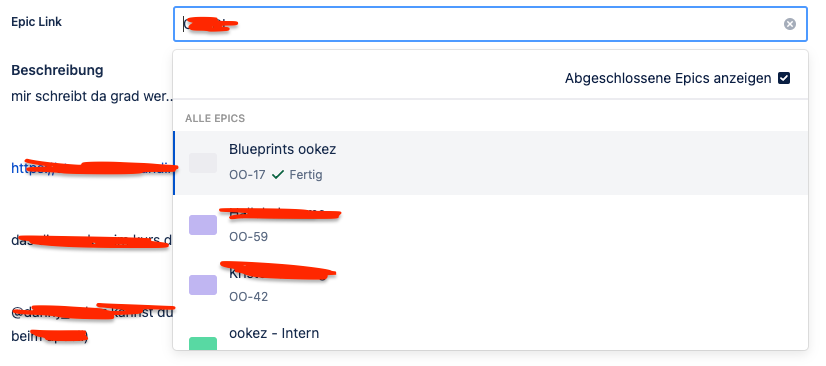
Task: Choose the epic labeled OO-59
Action: (490, 225)
